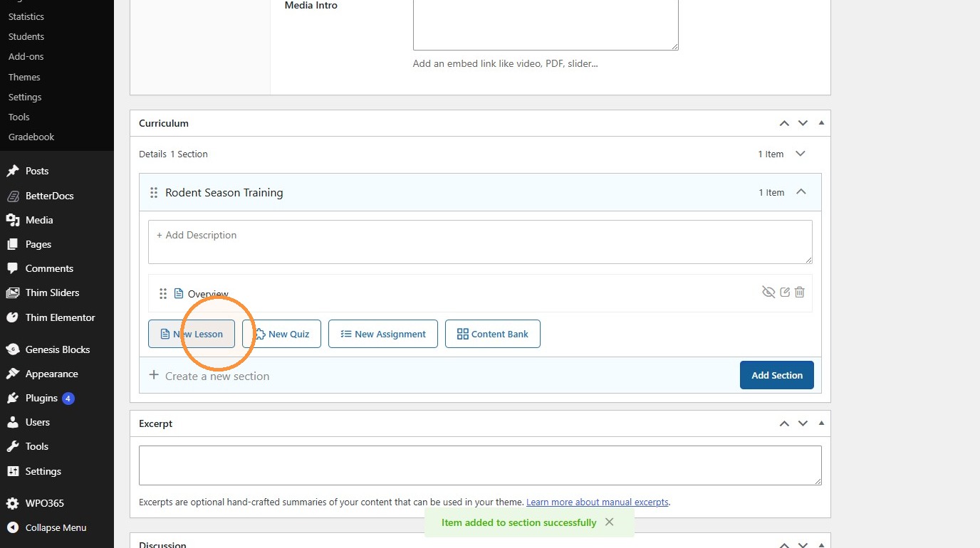Screen dimensions: 980x548
Task: Move the Excerpt panel down
Action: click(803, 423)
